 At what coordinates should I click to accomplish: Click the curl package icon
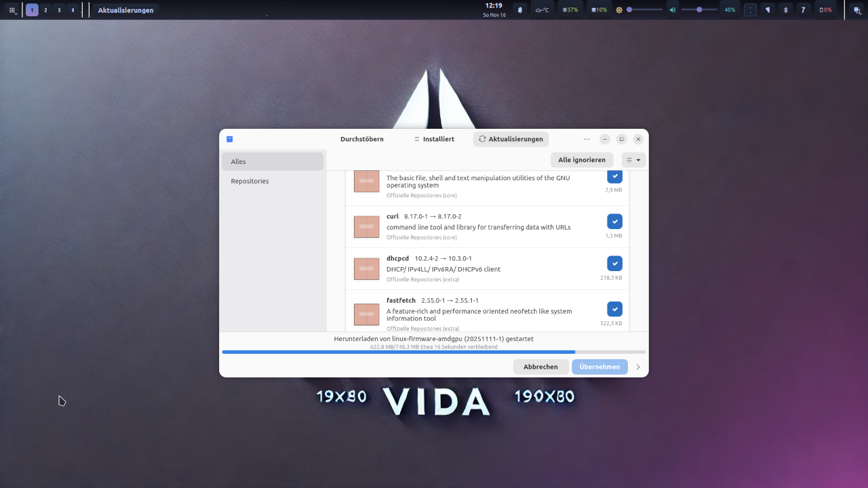[366, 226]
